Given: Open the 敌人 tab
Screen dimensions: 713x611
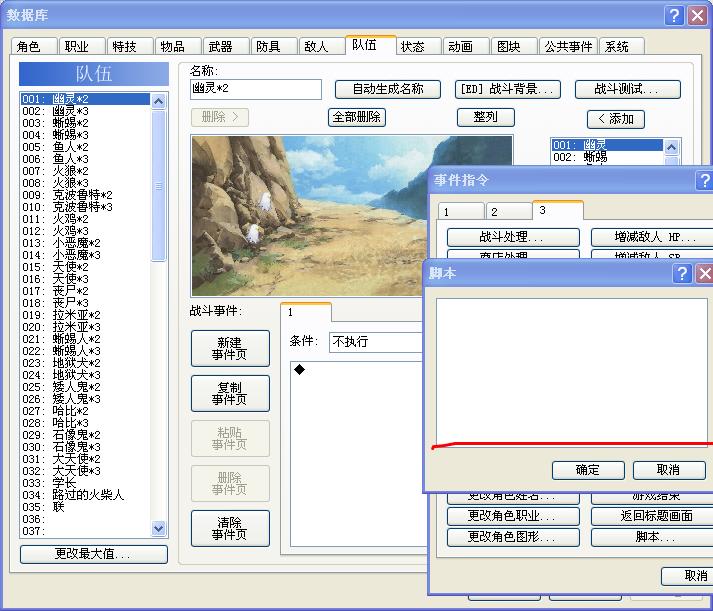Looking at the screenshot, I should coord(321,46).
